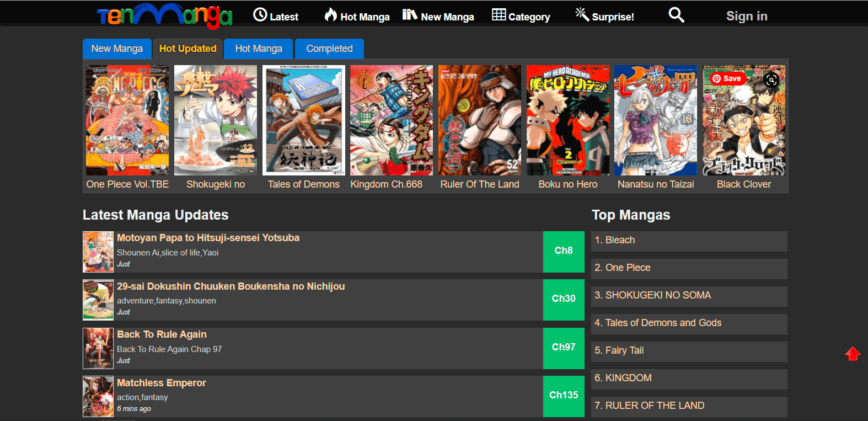Image resolution: width=868 pixels, height=421 pixels.
Task: Click the Hot Manga flame icon
Action: [330, 14]
